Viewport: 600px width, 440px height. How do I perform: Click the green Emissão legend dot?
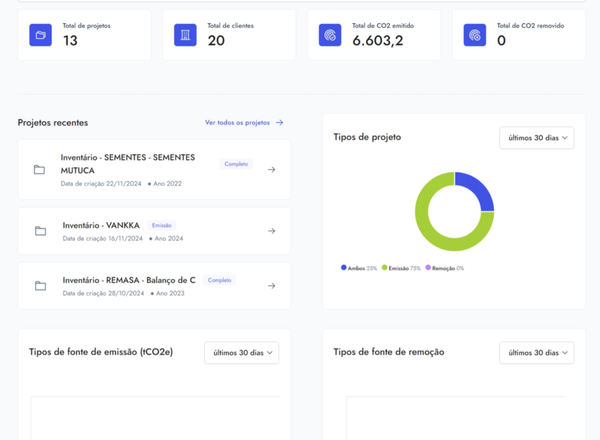385,267
